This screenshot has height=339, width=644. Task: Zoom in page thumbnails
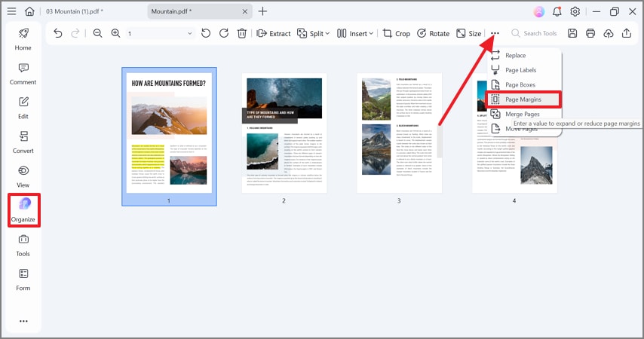115,33
